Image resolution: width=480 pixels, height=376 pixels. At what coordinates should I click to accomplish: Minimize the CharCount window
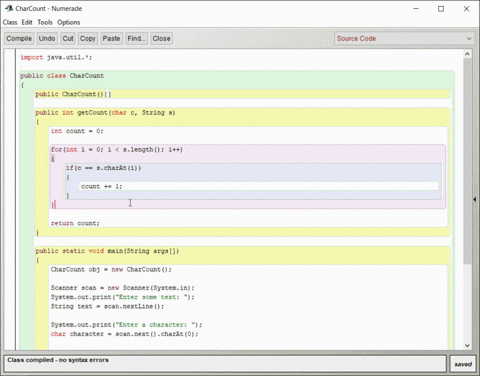pyautogui.click(x=416, y=9)
